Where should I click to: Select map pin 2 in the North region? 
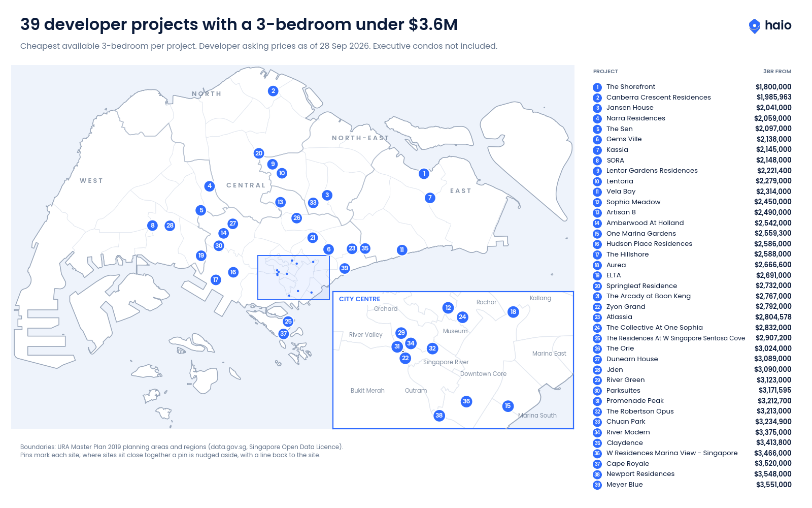pyautogui.click(x=274, y=91)
